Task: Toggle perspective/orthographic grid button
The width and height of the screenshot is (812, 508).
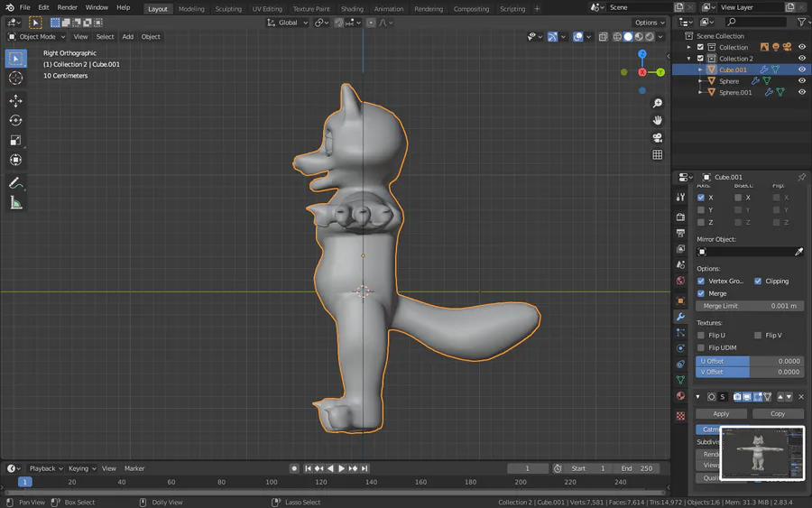Action: pyautogui.click(x=658, y=155)
